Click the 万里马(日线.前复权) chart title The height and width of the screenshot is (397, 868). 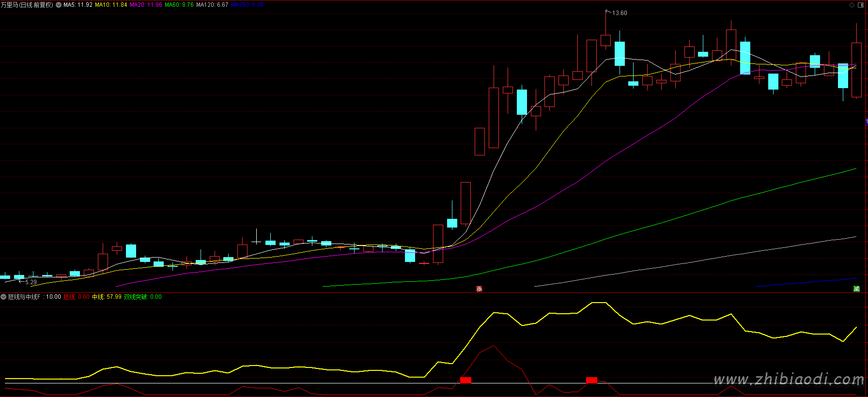coord(27,5)
